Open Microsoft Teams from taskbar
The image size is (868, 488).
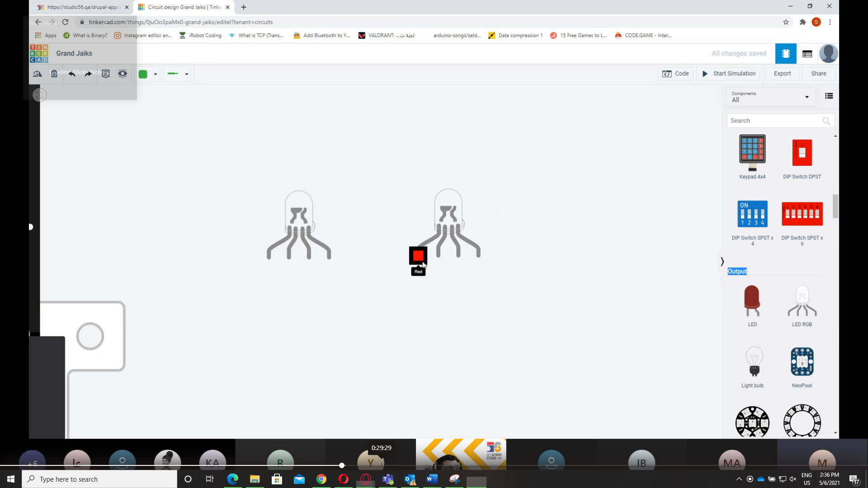(x=388, y=479)
